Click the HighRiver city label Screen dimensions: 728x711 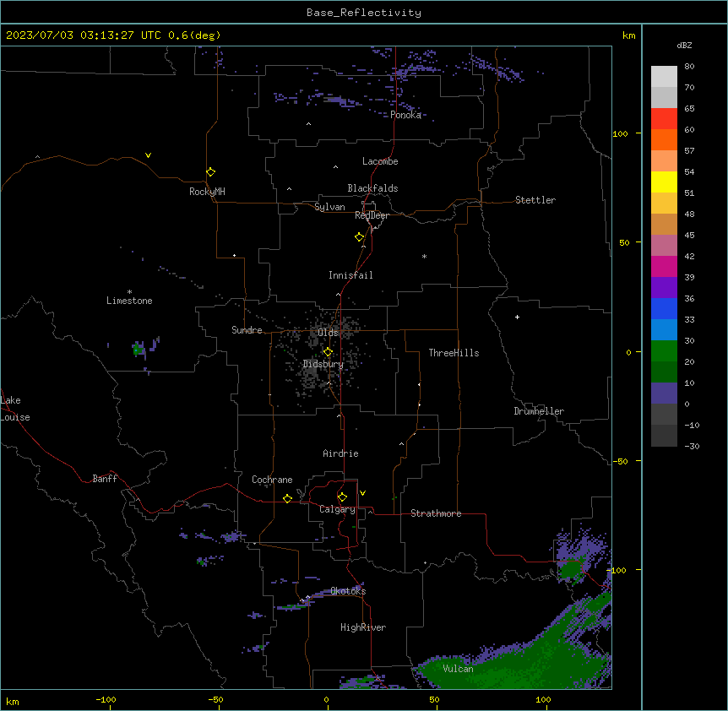pos(363,627)
